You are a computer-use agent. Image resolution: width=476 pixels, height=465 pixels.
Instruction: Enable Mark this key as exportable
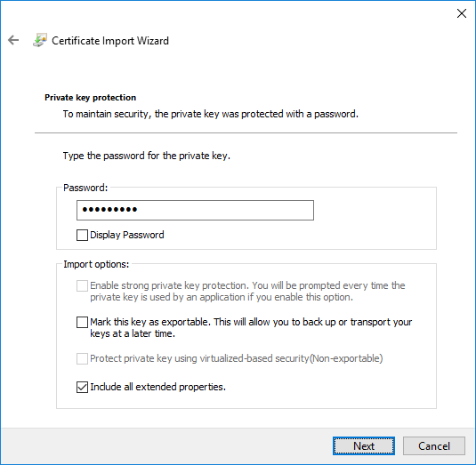(82, 322)
